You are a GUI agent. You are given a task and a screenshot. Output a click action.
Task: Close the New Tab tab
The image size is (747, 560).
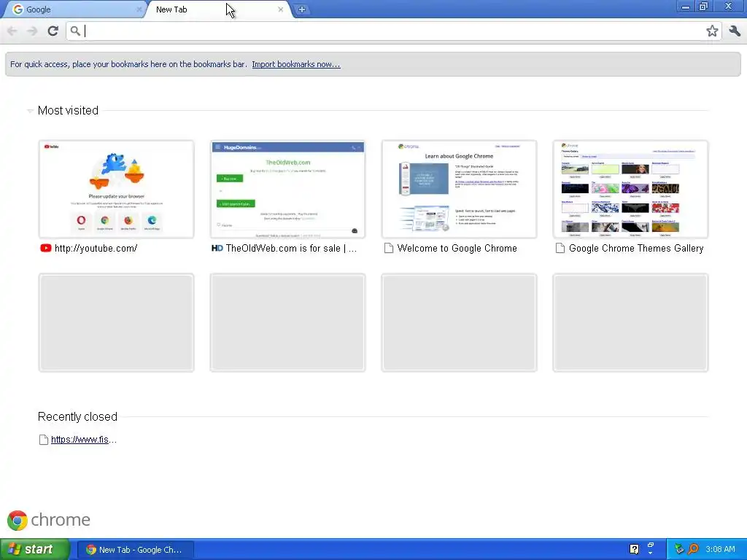coord(280,9)
